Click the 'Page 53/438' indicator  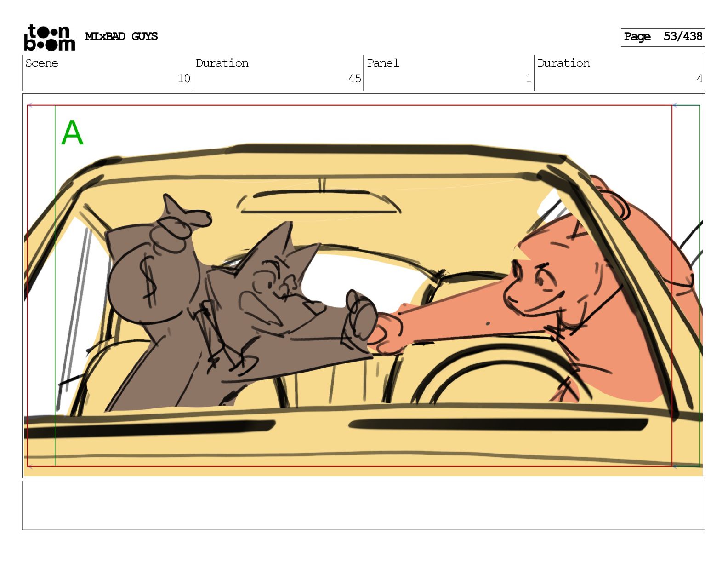click(662, 37)
